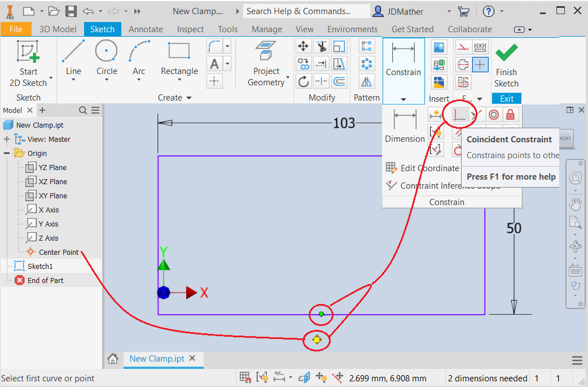Toggle Show All Constraints in status bar
The image size is (588, 387).
pos(262,377)
